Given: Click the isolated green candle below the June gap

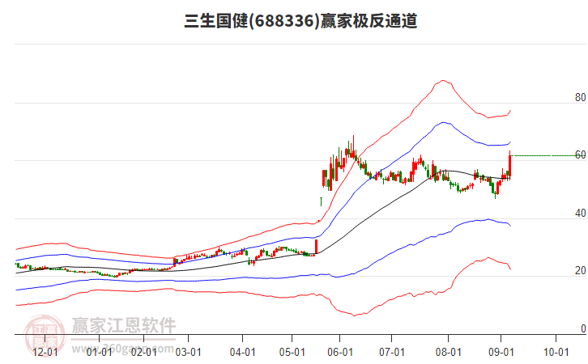Looking at the screenshot, I should click(x=321, y=201).
